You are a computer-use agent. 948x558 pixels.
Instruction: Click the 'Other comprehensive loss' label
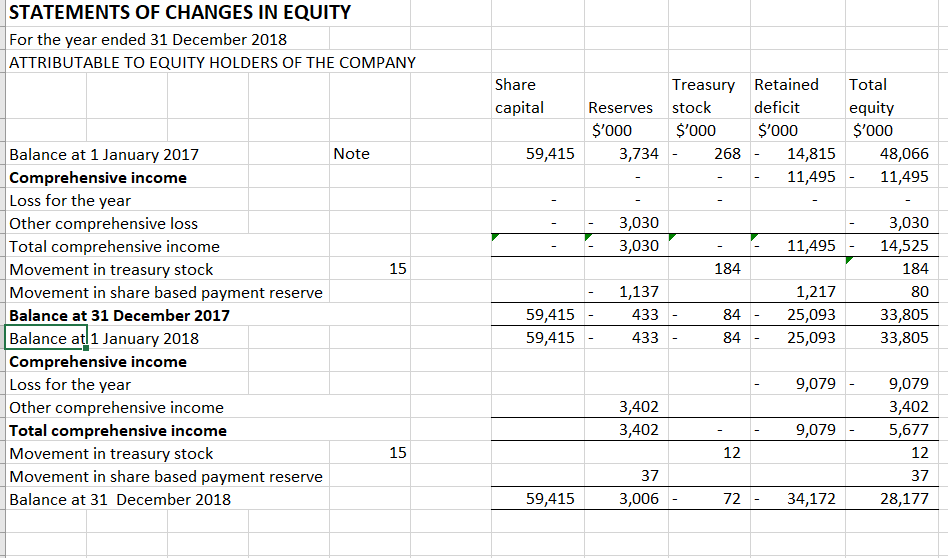(103, 223)
